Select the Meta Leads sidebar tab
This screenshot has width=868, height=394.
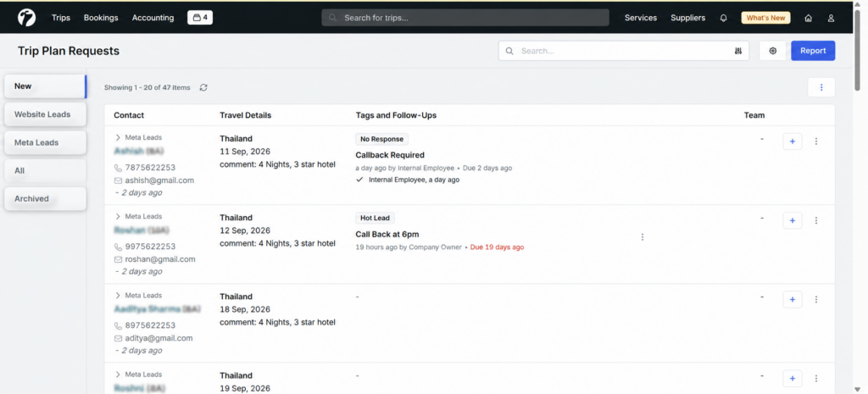(x=46, y=142)
